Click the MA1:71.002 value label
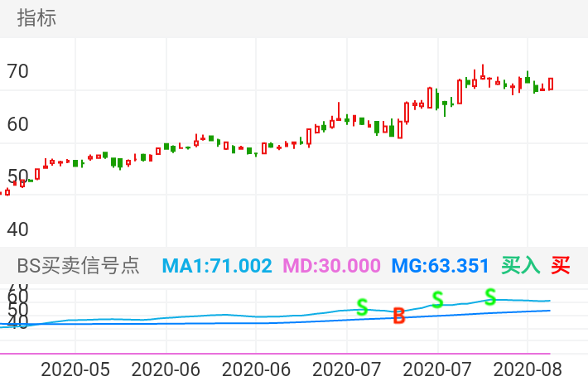588x391 pixels. tap(217, 266)
